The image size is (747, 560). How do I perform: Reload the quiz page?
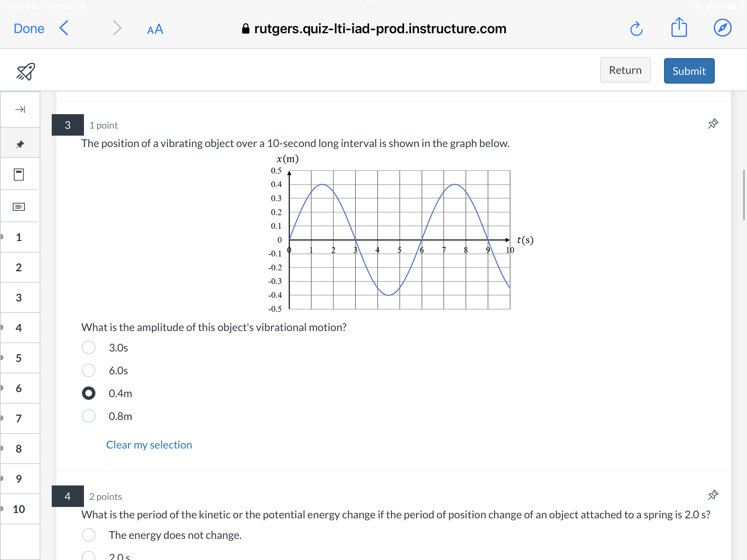point(637,29)
